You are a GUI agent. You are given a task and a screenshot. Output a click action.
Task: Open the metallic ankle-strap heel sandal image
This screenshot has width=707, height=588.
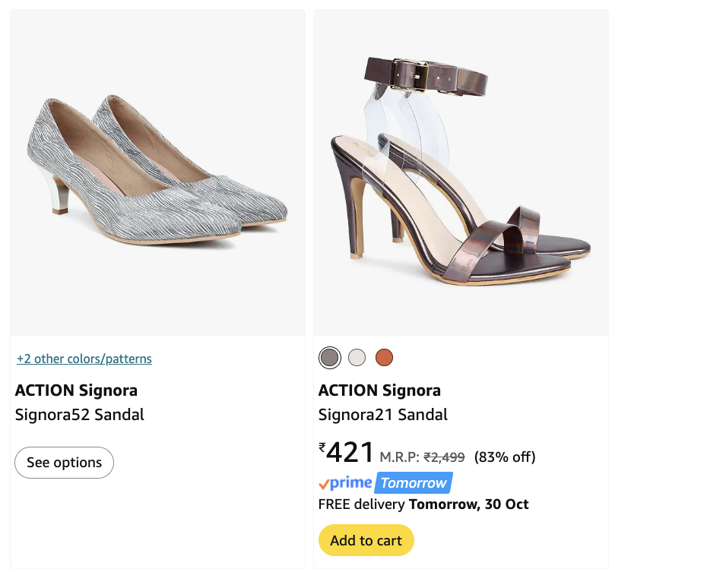point(461,172)
